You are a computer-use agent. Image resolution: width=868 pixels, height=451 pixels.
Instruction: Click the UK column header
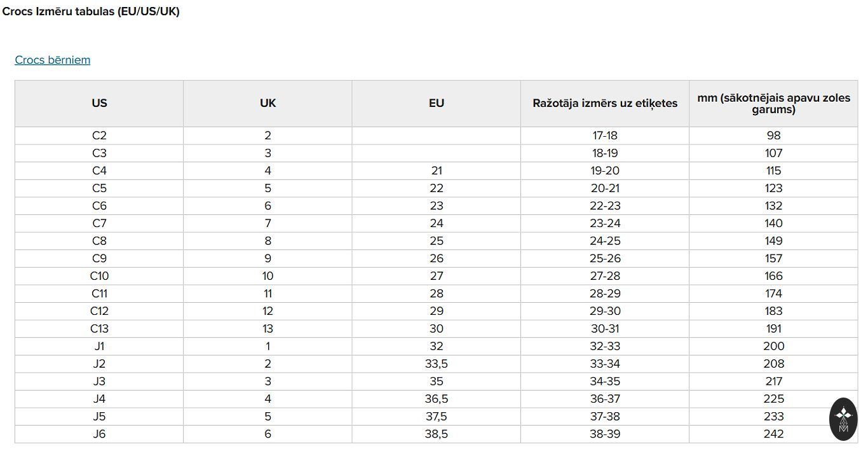tap(268, 103)
